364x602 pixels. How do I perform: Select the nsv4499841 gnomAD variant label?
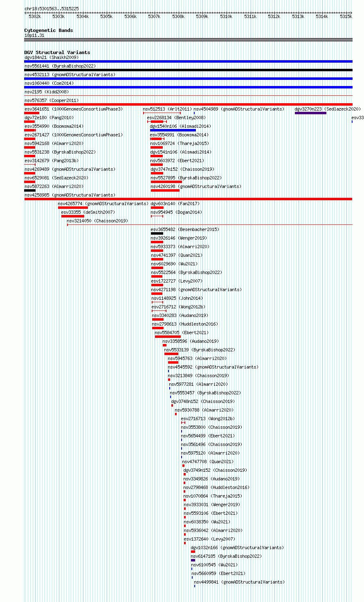(x=240, y=582)
